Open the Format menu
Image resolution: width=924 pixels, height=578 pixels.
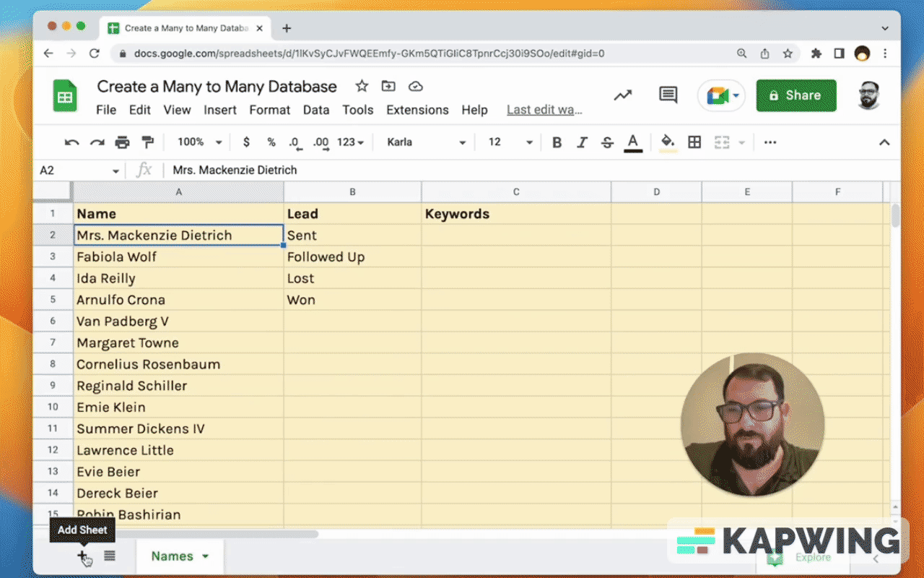[x=270, y=110]
